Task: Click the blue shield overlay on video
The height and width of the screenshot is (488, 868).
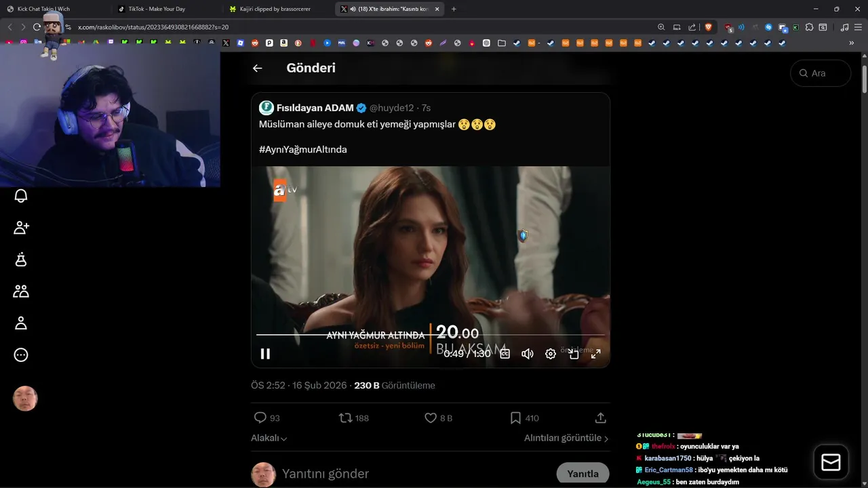Action: [523, 235]
